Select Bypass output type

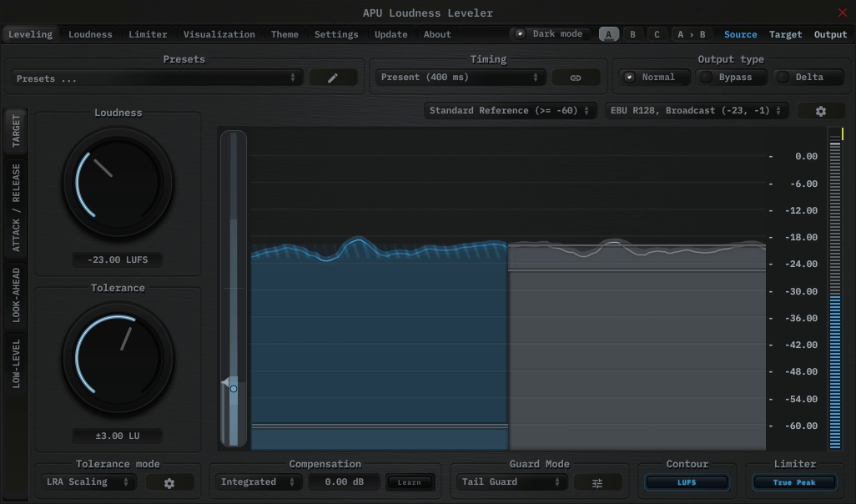pyautogui.click(x=731, y=77)
